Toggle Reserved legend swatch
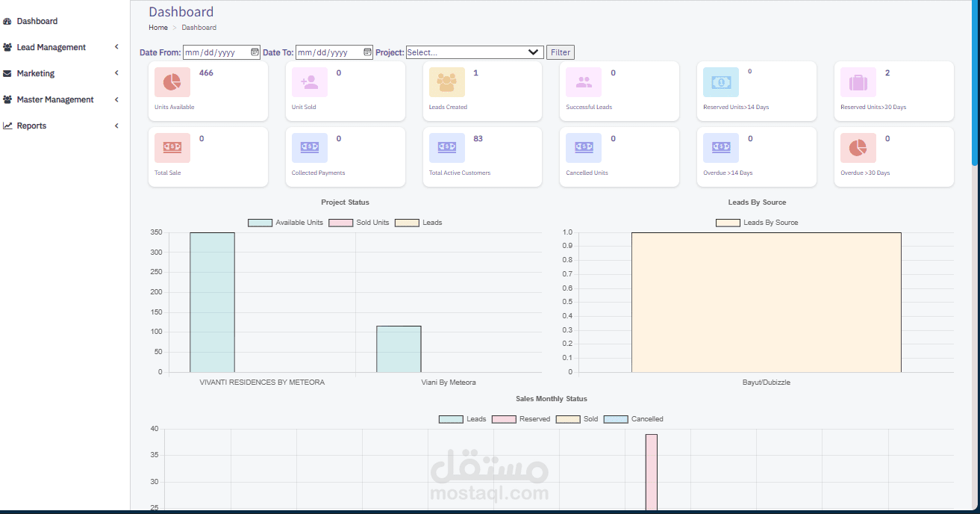Viewport: 980px width, 514px height. pos(504,419)
